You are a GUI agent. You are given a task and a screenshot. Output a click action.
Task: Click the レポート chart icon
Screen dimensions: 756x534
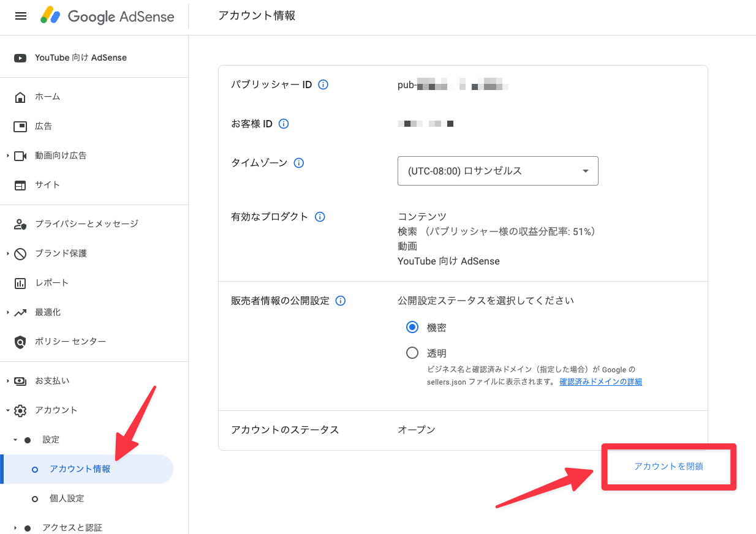[x=20, y=283]
